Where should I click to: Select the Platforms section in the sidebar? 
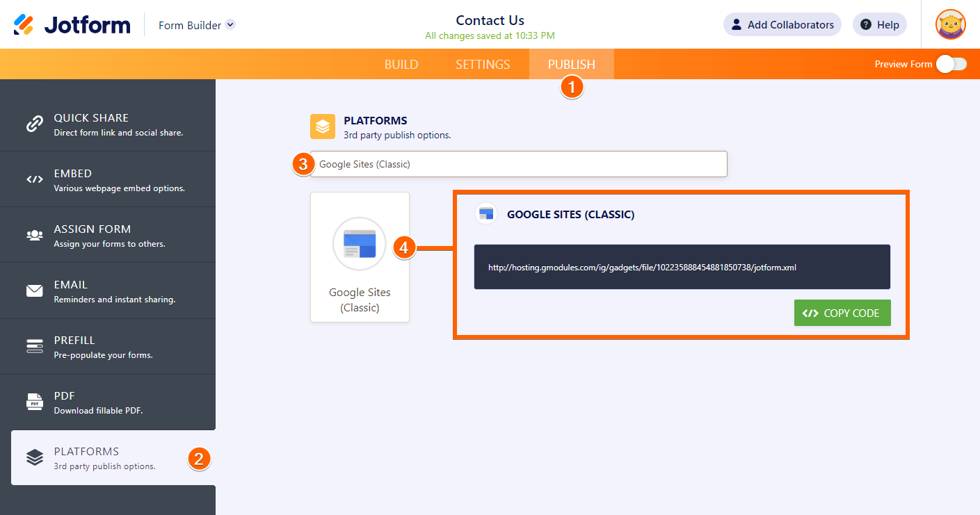[x=113, y=457]
